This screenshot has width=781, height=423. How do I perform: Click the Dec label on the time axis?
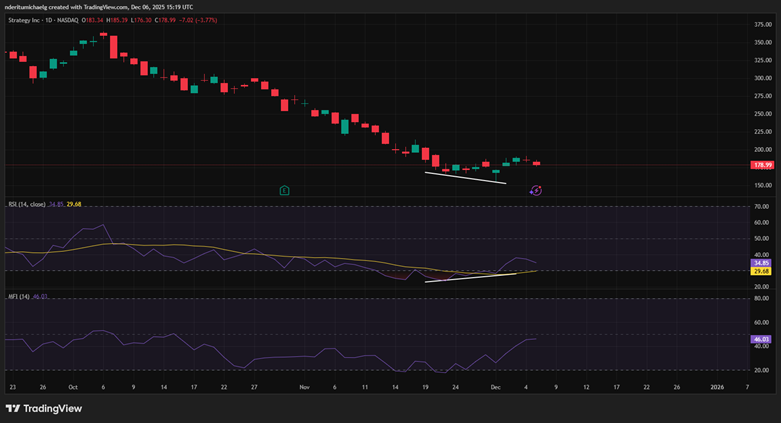click(x=495, y=386)
